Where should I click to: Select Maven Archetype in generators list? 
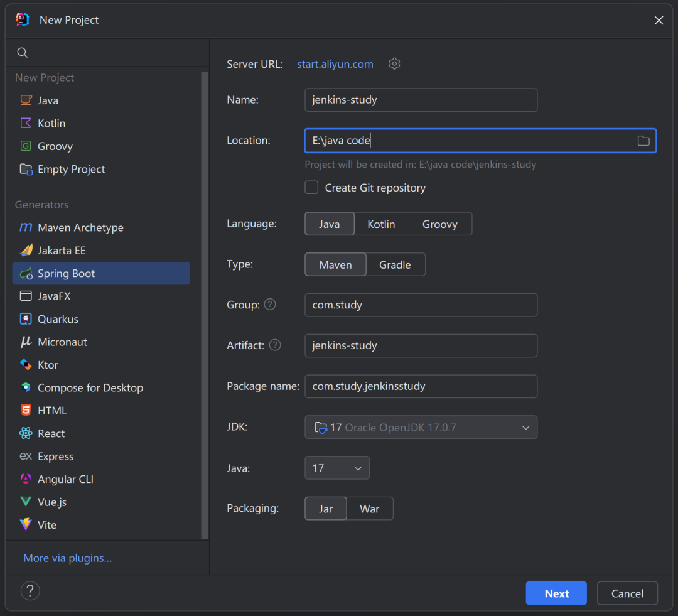(x=80, y=228)
